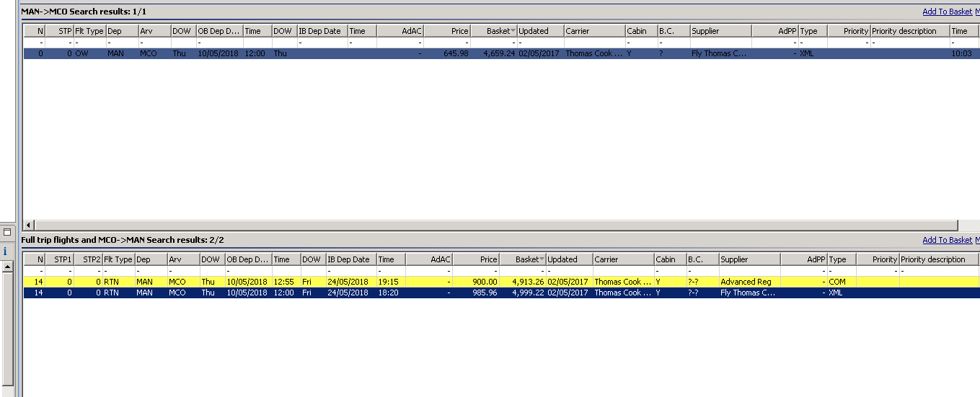Click AdAC header in MAN->MCO results
Screen dimensions: 980x397
click(400, 31)
